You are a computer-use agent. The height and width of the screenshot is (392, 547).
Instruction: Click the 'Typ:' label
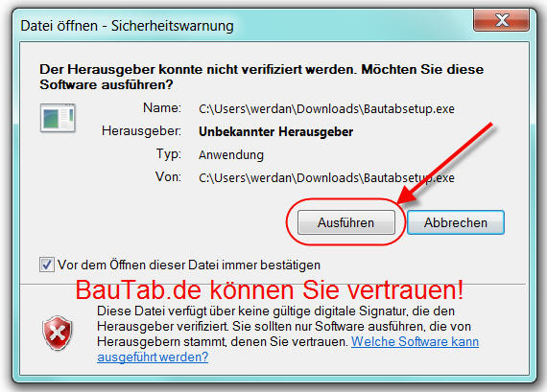pyautogui.click(x=169, y=154)
